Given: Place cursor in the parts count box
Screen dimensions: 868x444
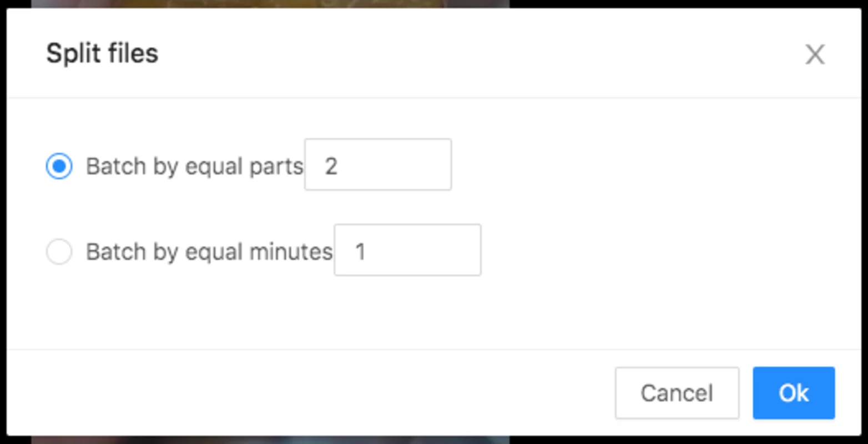Looking at the screenshot, I should click(378, 164).
